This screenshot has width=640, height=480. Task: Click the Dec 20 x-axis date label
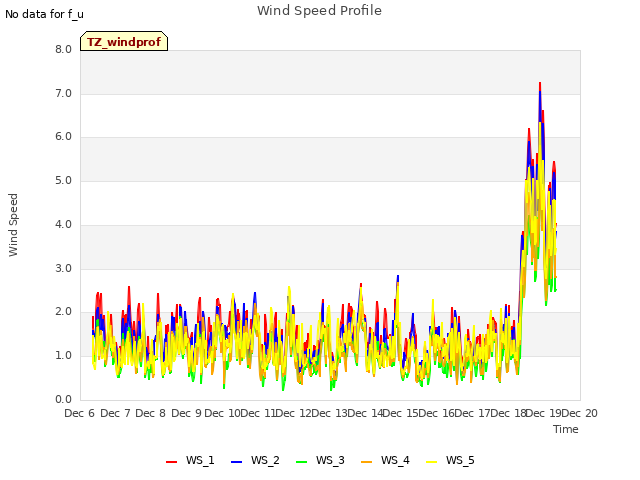click(579, 413)
